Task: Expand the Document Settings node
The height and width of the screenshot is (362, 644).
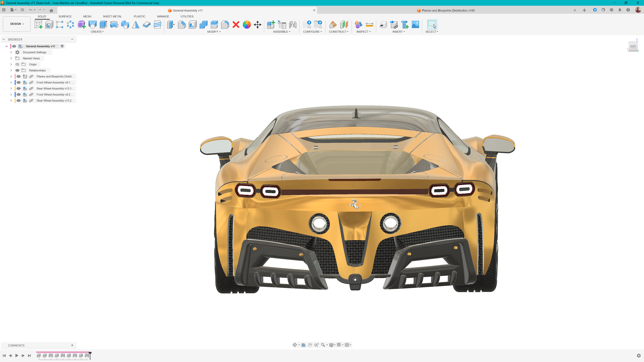Action: (x=11, y=52)
